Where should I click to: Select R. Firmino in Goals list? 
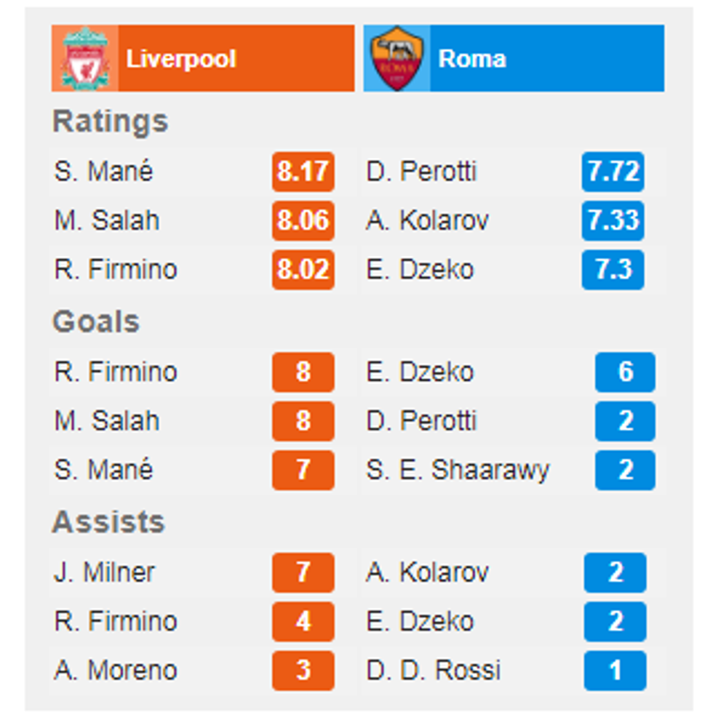click(x=115, y=372)
